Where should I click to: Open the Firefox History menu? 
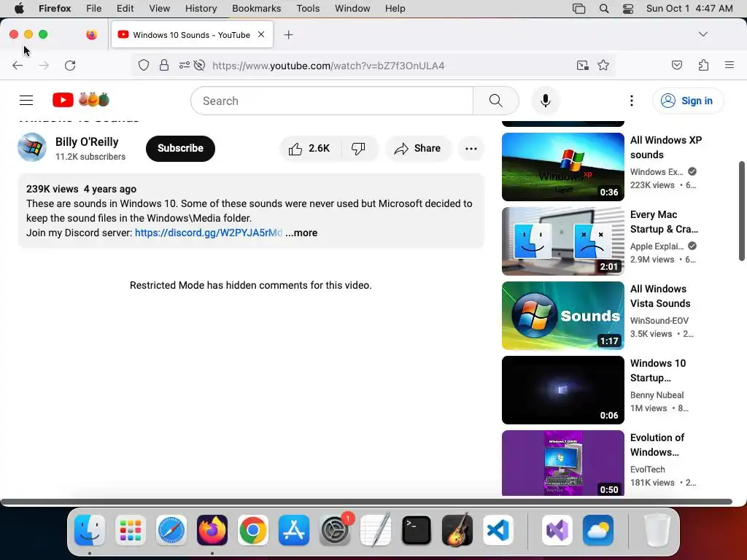201,9
